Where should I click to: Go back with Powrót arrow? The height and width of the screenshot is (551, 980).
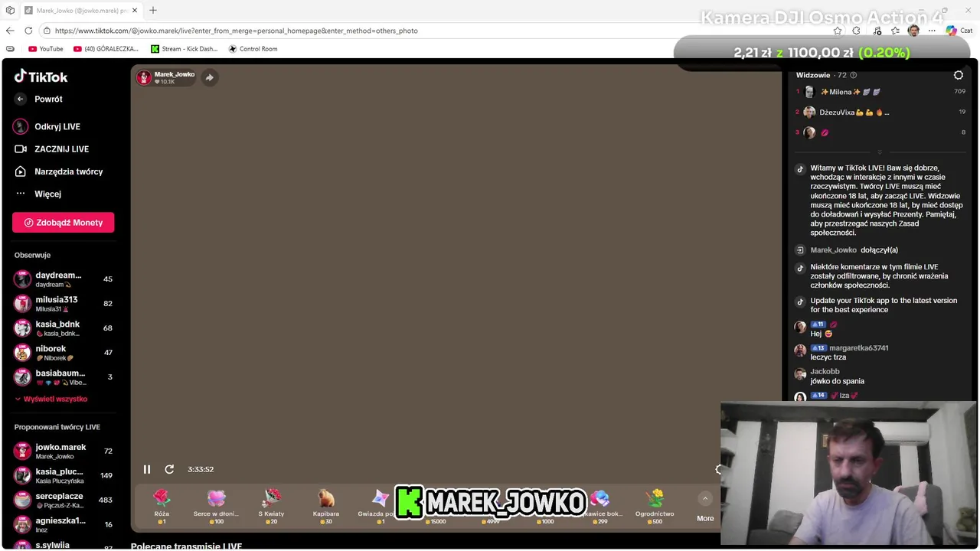[x=21, y=99]
